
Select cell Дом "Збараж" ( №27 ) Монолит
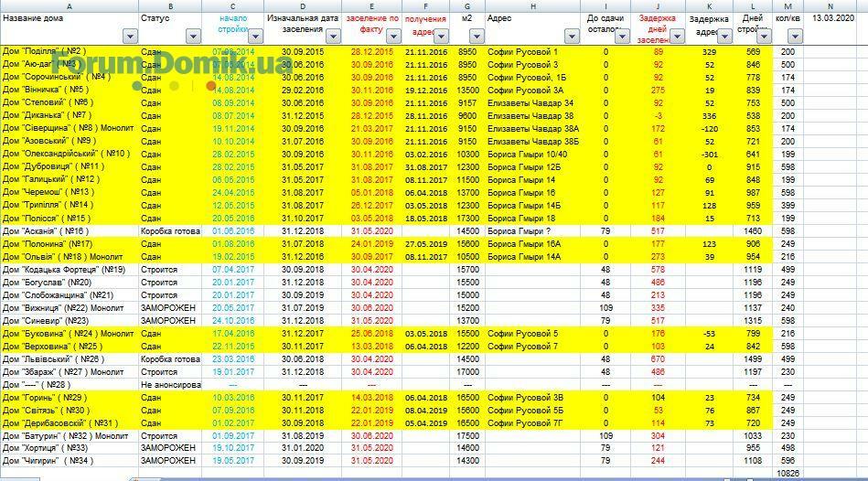click(x=70, y=372)
